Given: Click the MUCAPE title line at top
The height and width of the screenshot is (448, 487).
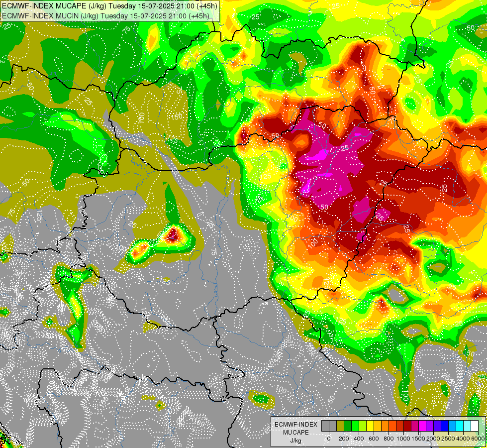Looking at the screenshot, I should click(109, 5).
